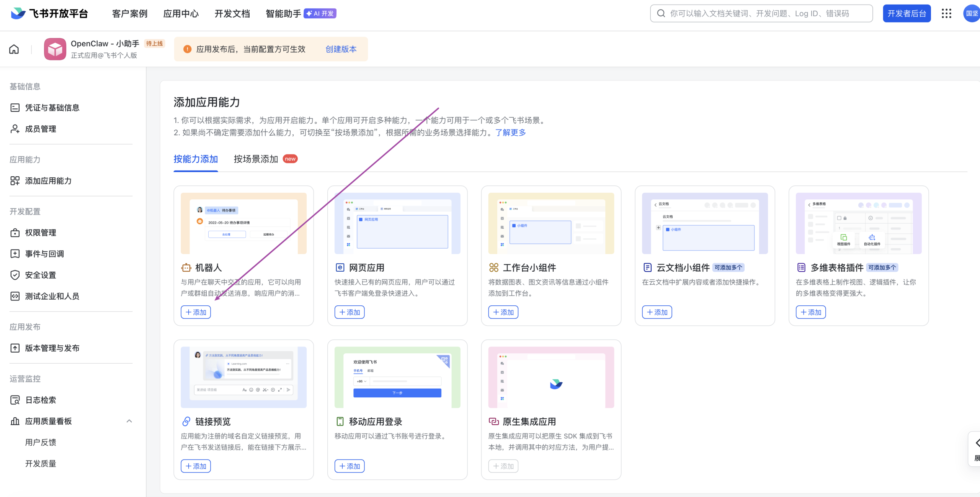Click the 创建版本 link
This screenshot has width=980, height=497.
coord(341,49)
